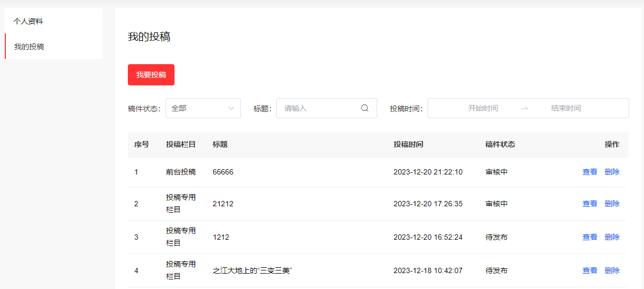This screenshot has height=289, width=644.
Task: Click the arrow between start and end time
Action: 524,108
